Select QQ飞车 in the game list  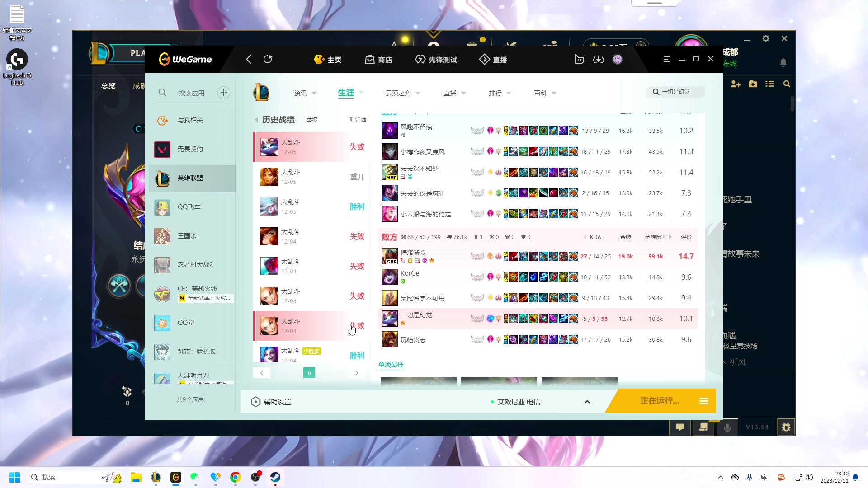[x=192, y=207]
